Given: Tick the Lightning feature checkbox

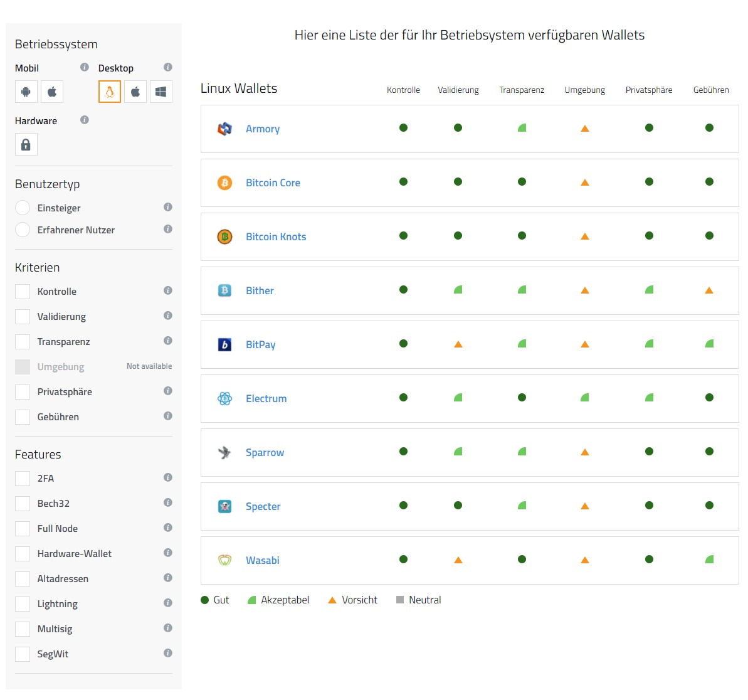Looking at the screenshot, I should pyautogui.click(x=23, y=603).
